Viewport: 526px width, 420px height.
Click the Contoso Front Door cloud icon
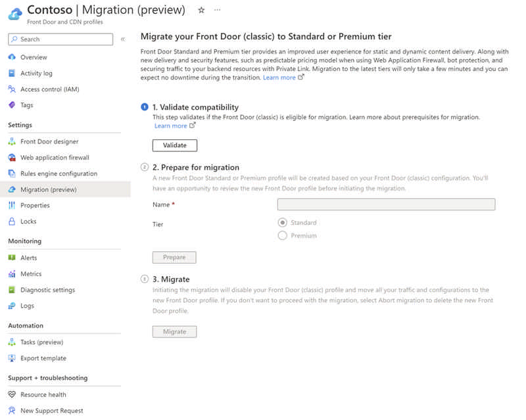pyautogui.click(x=14, y=14)
